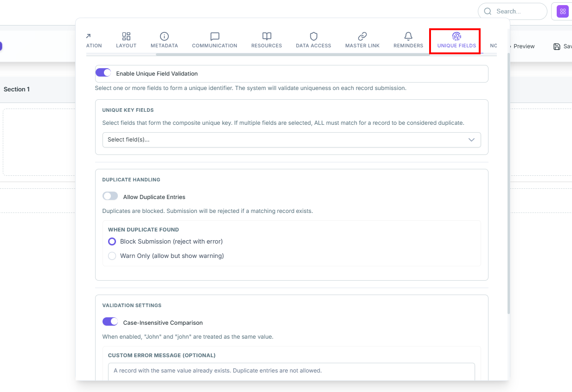This screenshot has width=572, height=392.
Task: Click the Section 1 header
Action: click(17, 89)
